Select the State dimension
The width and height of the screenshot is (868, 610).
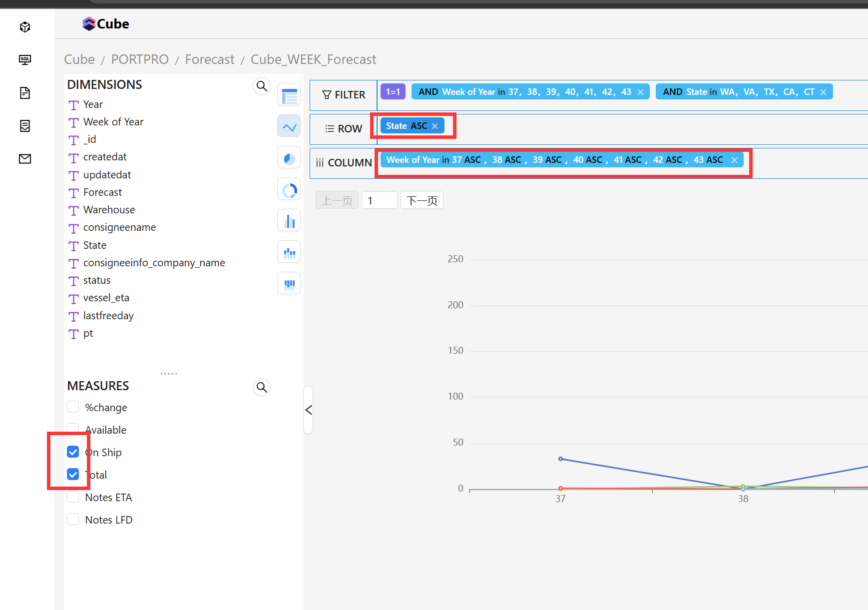95,245
